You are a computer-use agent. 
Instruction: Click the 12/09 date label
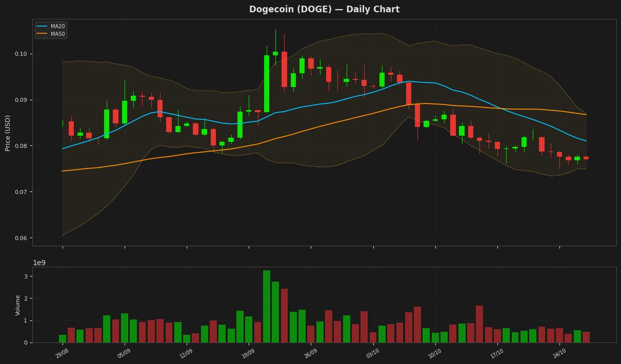coord(186,353)
